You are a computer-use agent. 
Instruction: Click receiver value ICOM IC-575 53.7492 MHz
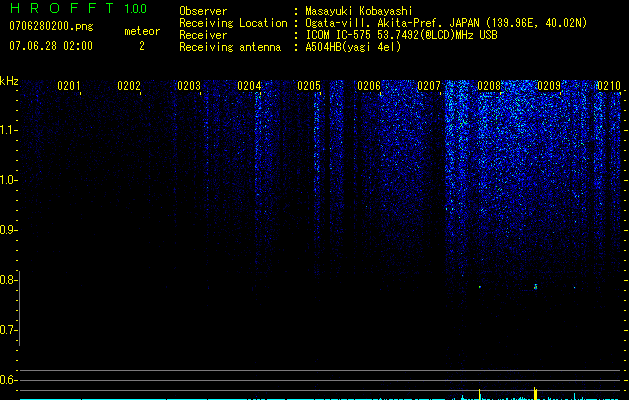click(x=401, y=35)
